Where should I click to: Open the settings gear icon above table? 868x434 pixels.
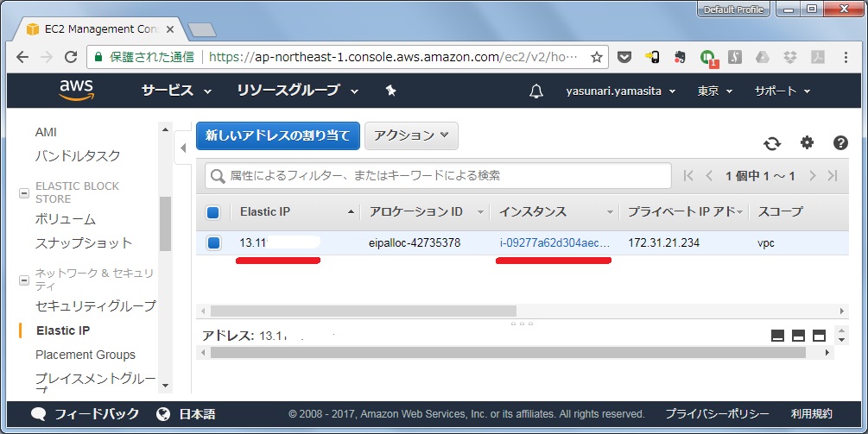pyautogui.click(x=807, y=142)
